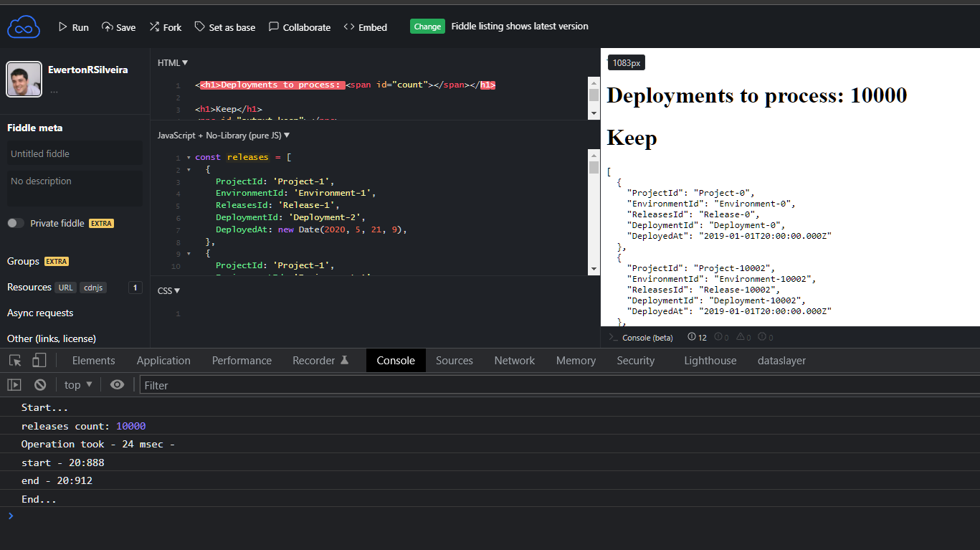Image resolution: width=980 pixels, height=550 pixels.
Task: Expand Async requests section
Action: point(40,313)
